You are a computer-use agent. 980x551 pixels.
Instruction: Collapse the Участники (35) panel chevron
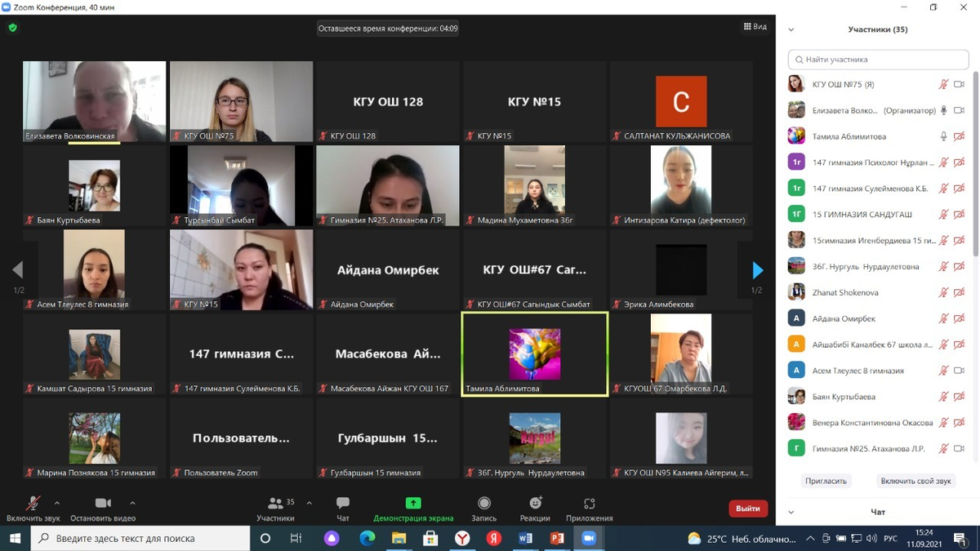(x=791, y=29)
